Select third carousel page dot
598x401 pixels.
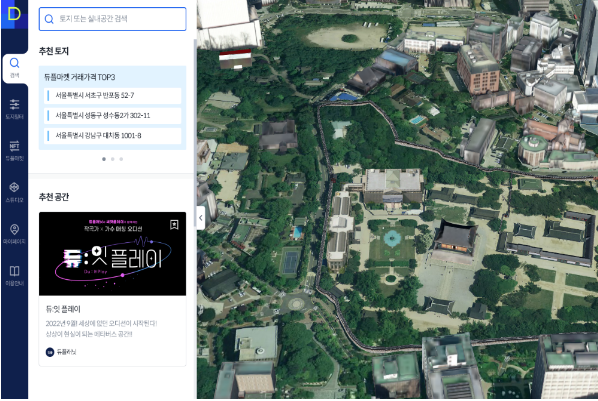coord(121,159)
